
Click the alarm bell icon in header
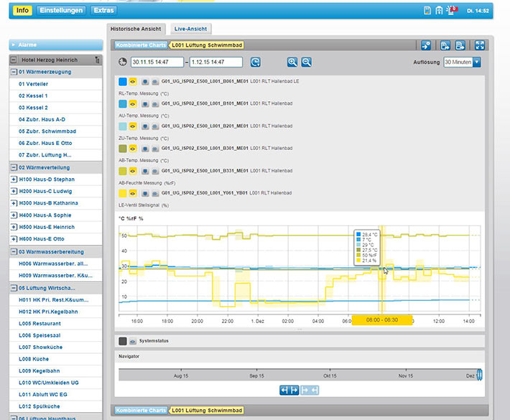[453, 10]
